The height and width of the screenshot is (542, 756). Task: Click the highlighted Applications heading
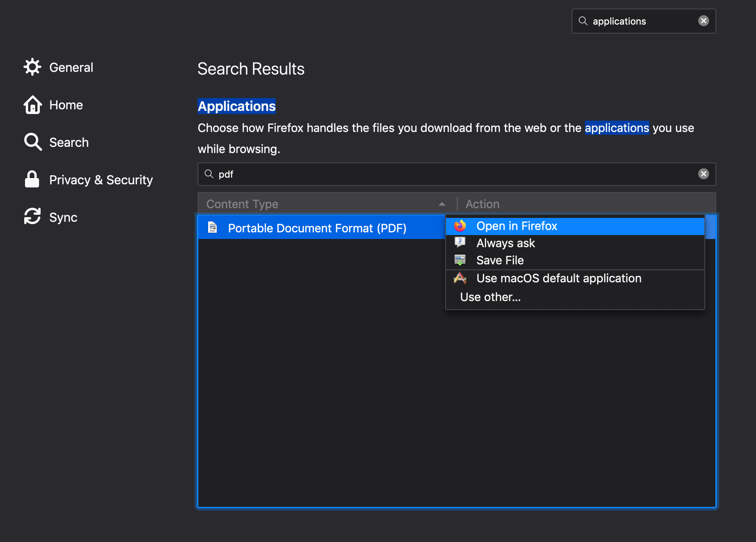[237, 106]
